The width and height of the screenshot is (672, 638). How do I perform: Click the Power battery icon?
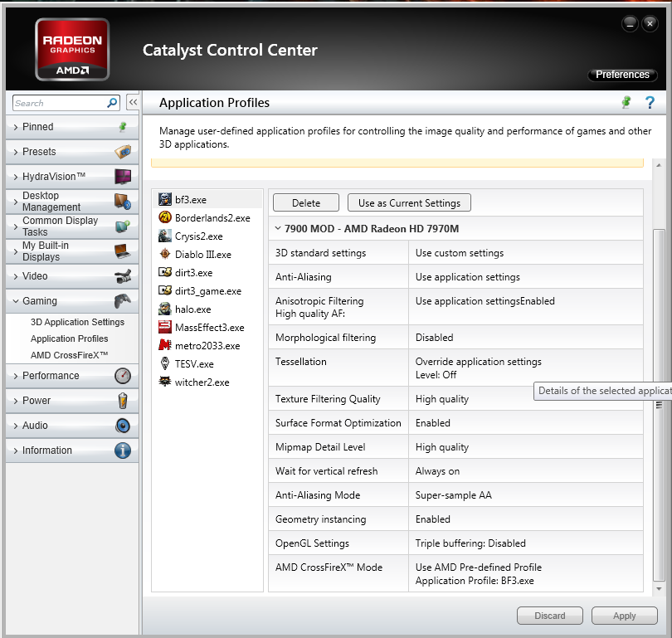click(123, 401)
